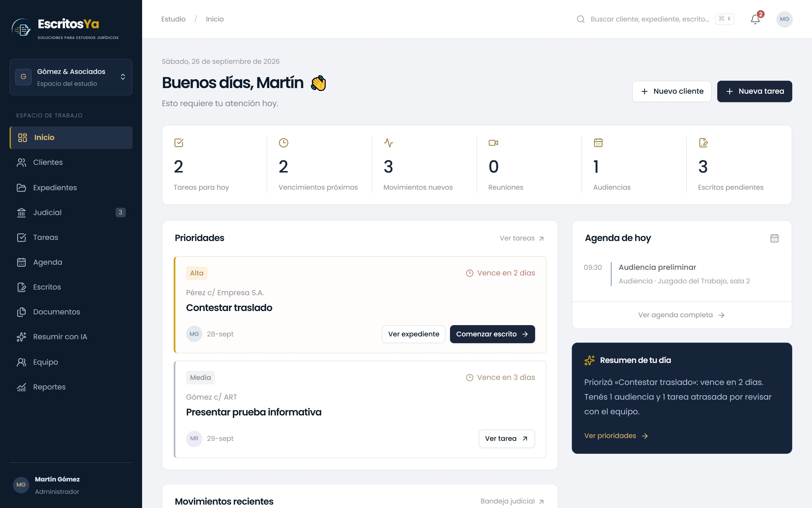Open Martín Gómez user profile in sidebar footer
Image resolution: width=812 pixels, height=508 pixels.
tap(71, 485)
